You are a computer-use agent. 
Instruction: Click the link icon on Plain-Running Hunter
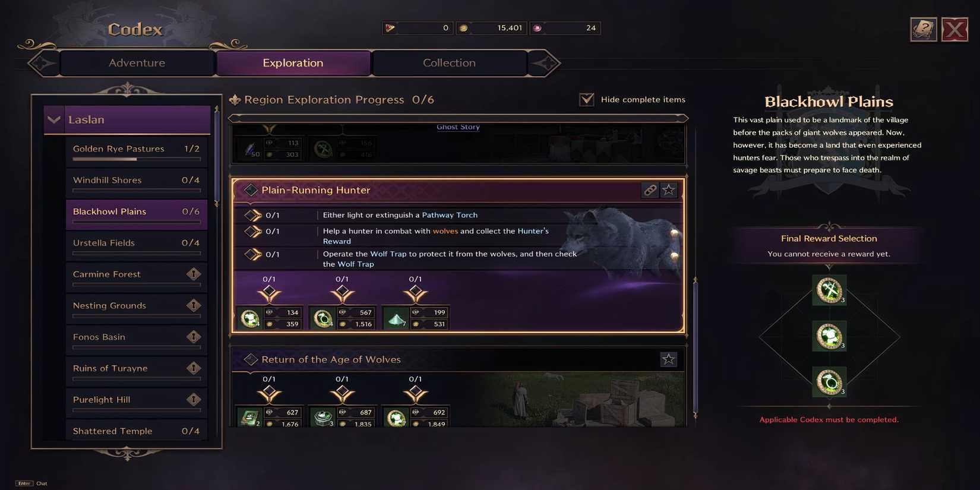point(650,190)
